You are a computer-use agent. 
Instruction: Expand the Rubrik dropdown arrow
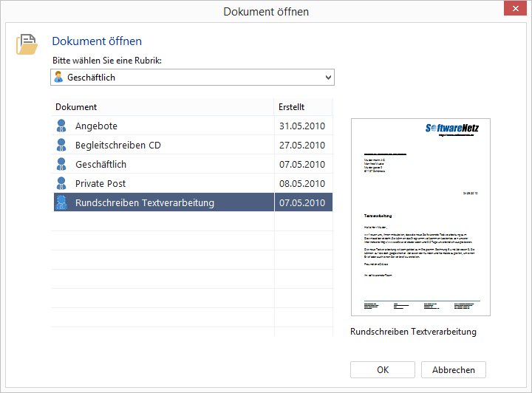[x=328, y=78]
